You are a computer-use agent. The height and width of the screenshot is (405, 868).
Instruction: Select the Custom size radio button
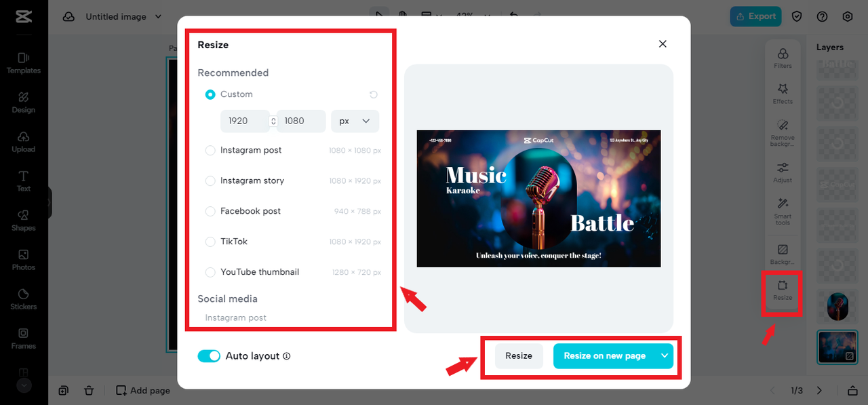point(210,94)
